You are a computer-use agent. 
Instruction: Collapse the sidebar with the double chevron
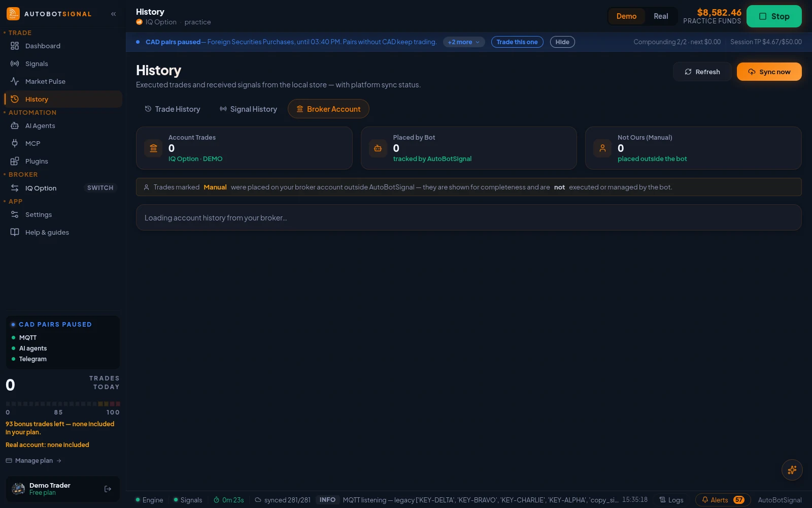pos(113,14)
